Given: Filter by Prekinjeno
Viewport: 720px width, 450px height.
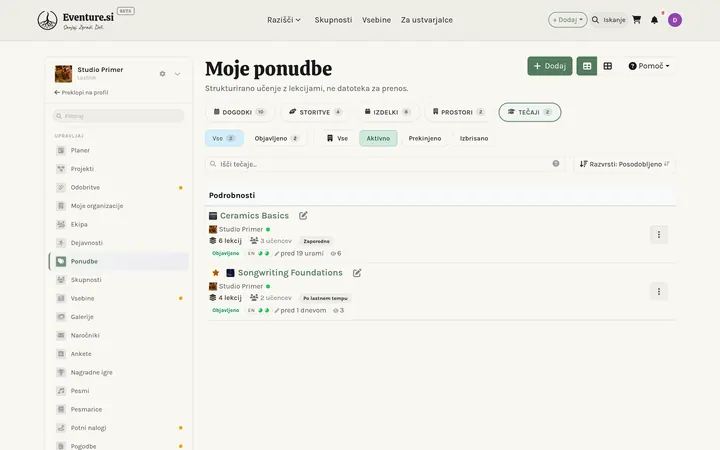Looking at the screenshot, I should [425, 138].
